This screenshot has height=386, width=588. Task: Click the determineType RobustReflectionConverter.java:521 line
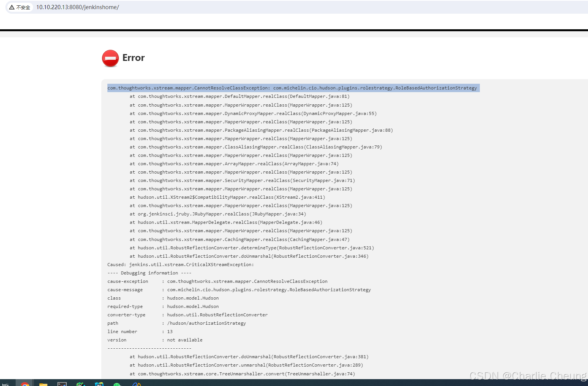[252, 248]
